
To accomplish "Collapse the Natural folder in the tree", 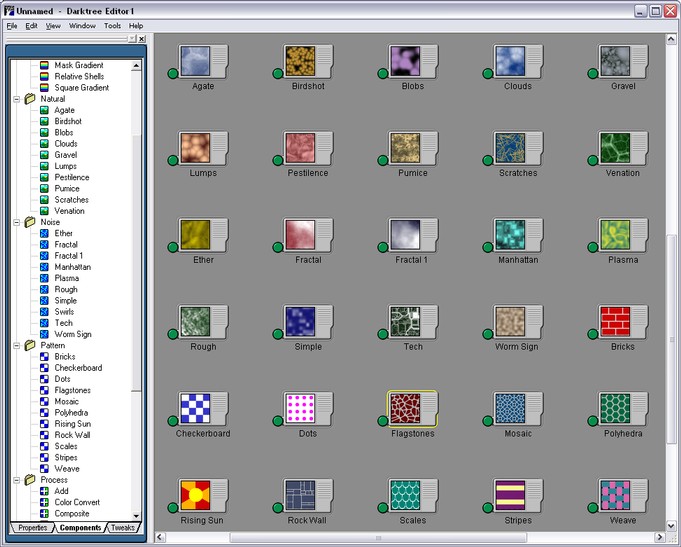I will click(x=17, y=99).
